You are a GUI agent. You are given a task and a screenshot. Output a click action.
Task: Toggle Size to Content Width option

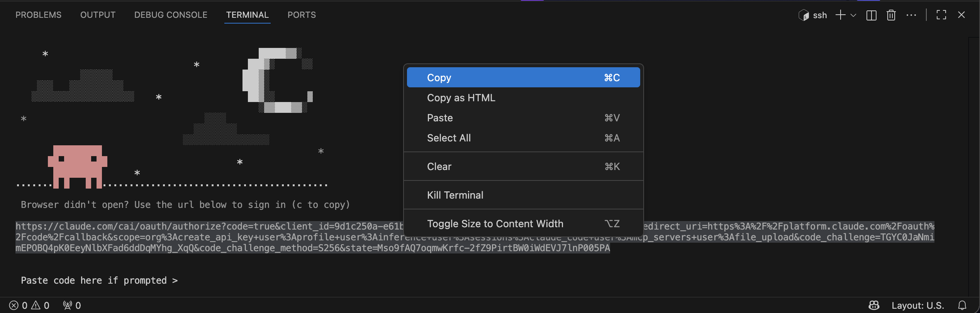click(x=523, y=224)
